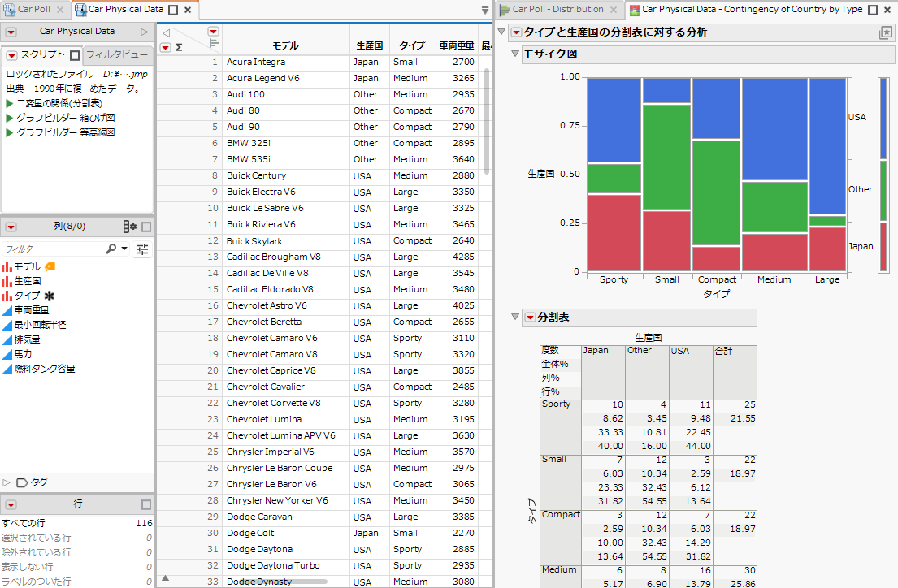
Task: Click the 生産国 column header
Action: 370,45
